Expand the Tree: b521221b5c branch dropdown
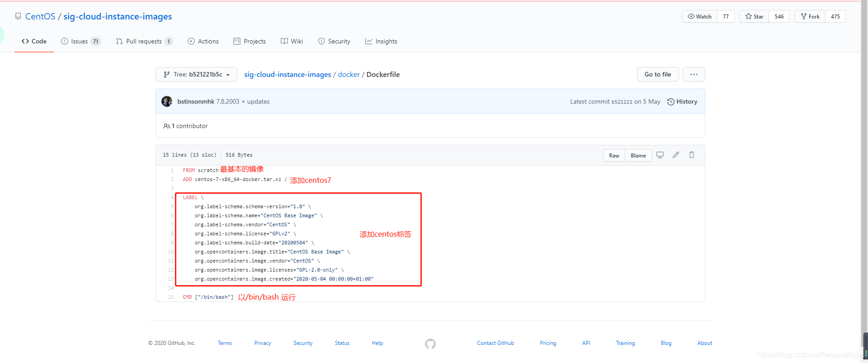 [x=196, y=74]
